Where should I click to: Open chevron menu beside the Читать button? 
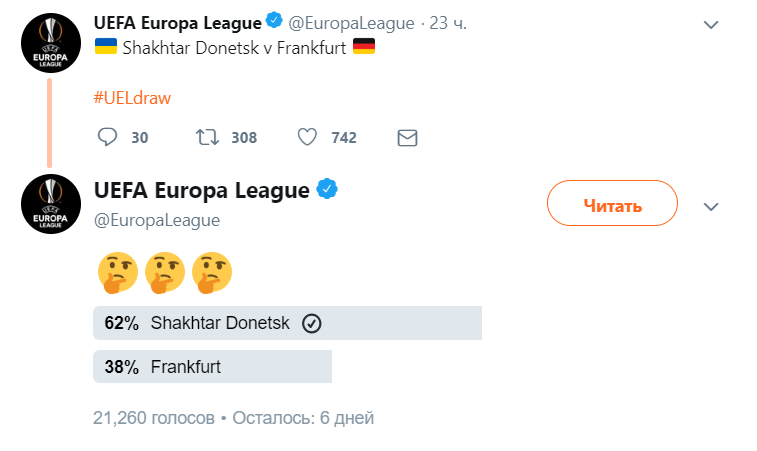coord(711,206)
